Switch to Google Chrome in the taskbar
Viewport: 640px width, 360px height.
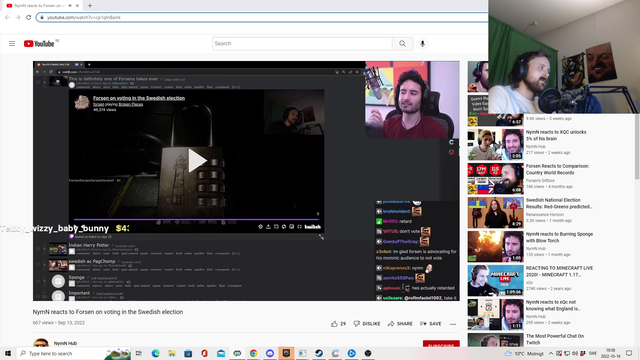click(253, 353)
